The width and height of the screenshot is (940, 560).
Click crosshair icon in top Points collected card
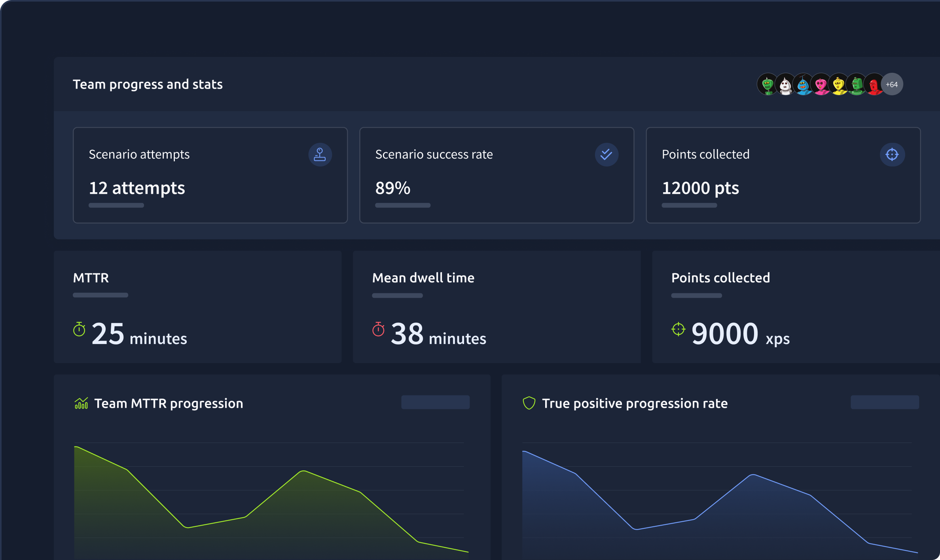coord(892,155)
